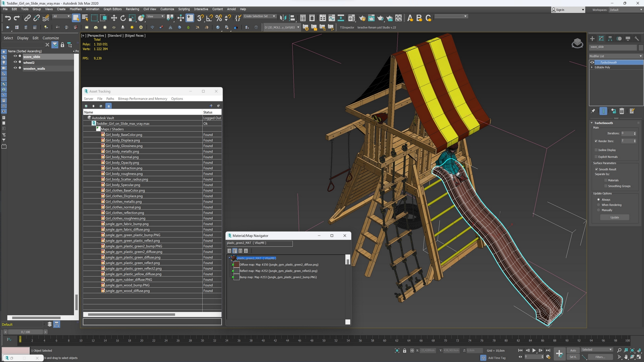
Task: Click the teapot letter A icon
Action: pos(410,18)
